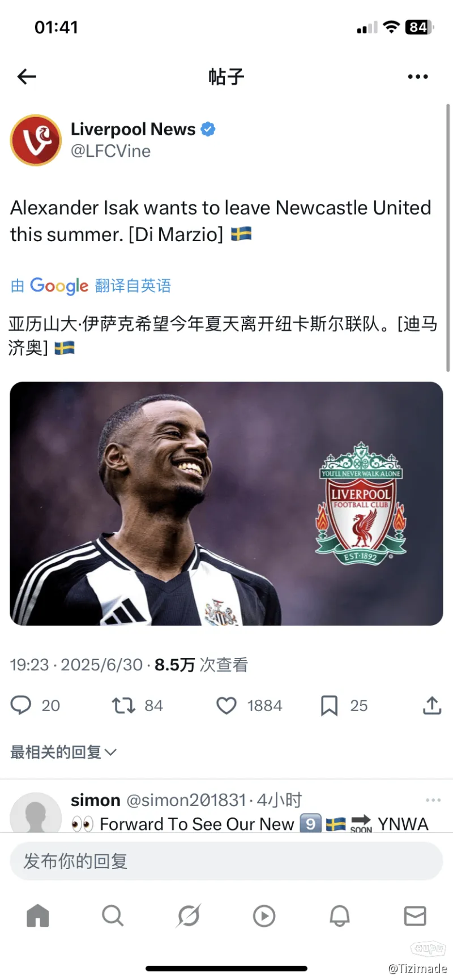
Task: Bookmark the post with bookmark icon
Action: pos(329,705)
